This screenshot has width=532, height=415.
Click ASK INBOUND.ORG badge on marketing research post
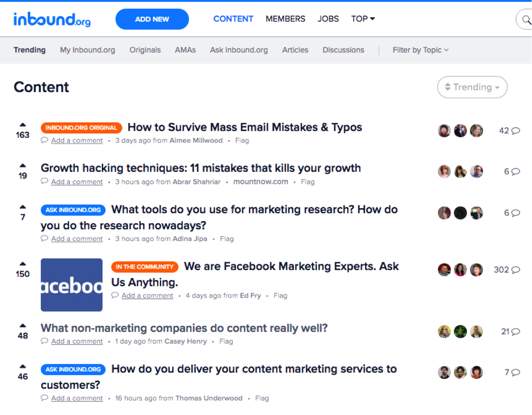point(73,210)
